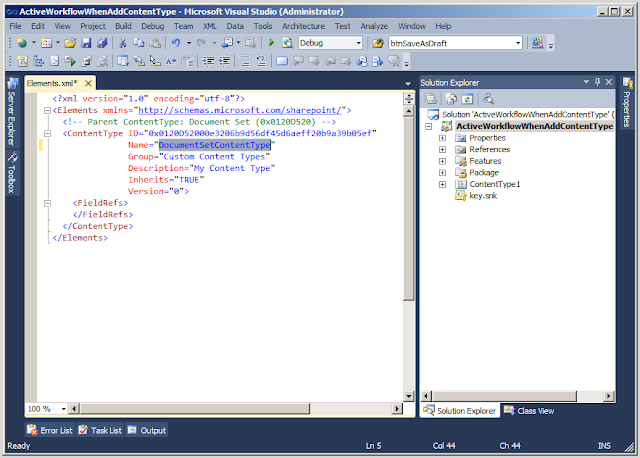Viewport: 640px width, 458px height.
Task: Decrease line indent icon
Action: point(209,61)
